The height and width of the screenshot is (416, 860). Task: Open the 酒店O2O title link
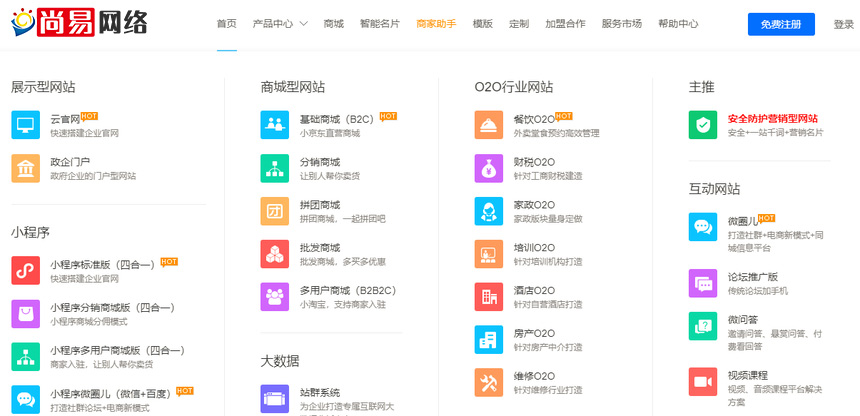click(x=534, y=290)
